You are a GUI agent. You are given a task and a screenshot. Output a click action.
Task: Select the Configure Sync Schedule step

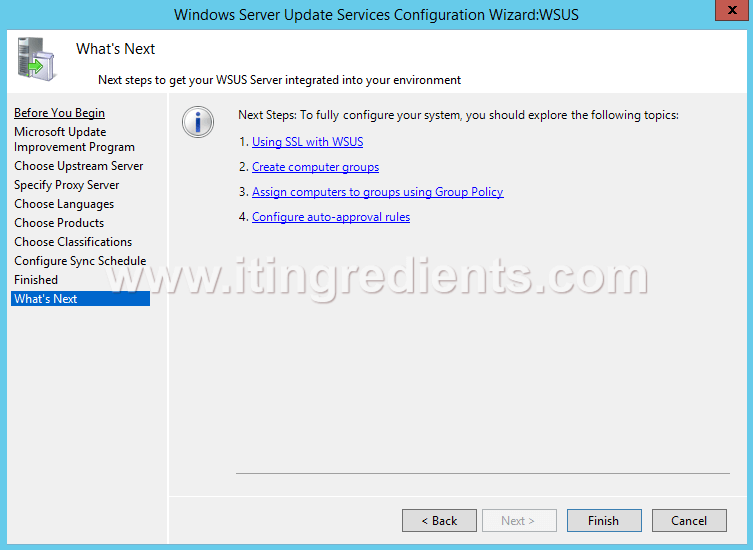click(80, 261)
